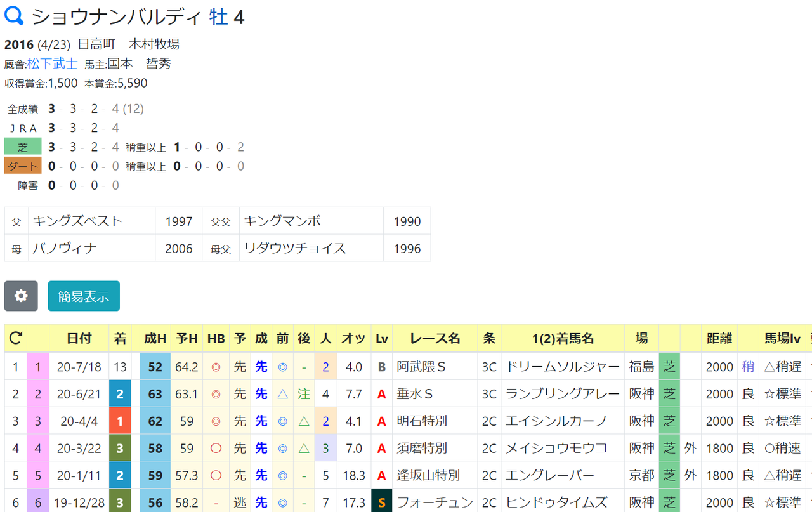Click date cell 20-1/11
Screen dimensions: 812x512
click(79, 476)
